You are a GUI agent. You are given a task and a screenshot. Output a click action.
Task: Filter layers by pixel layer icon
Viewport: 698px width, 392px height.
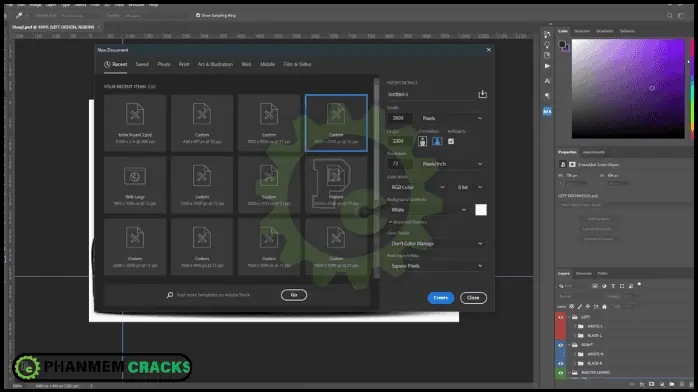pyautogui.click(x=595, y=286)
